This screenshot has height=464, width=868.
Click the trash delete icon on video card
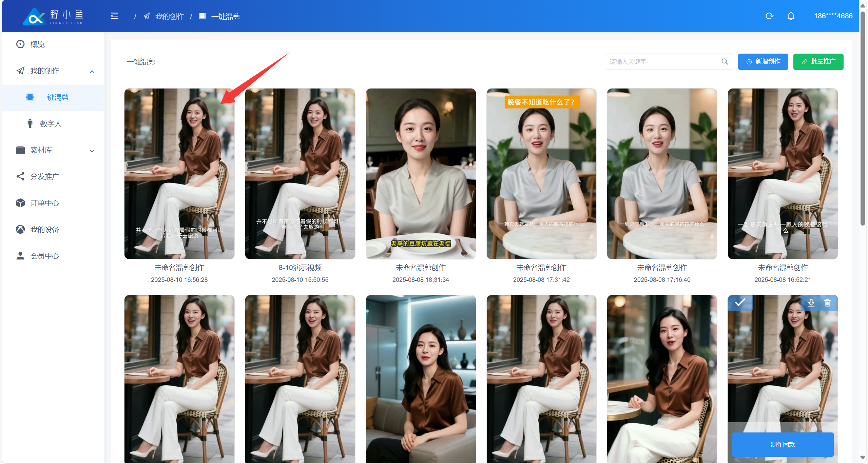pos(827,303)
